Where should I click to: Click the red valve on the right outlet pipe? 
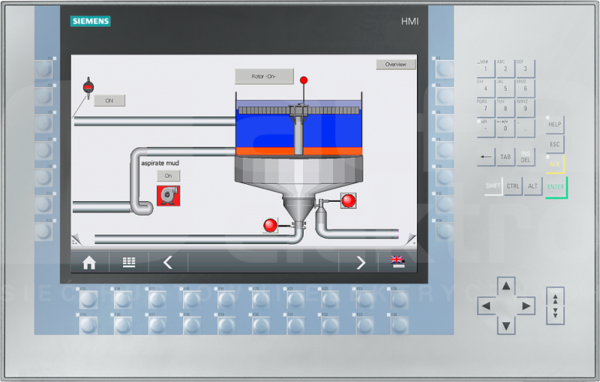pos(348,201)
